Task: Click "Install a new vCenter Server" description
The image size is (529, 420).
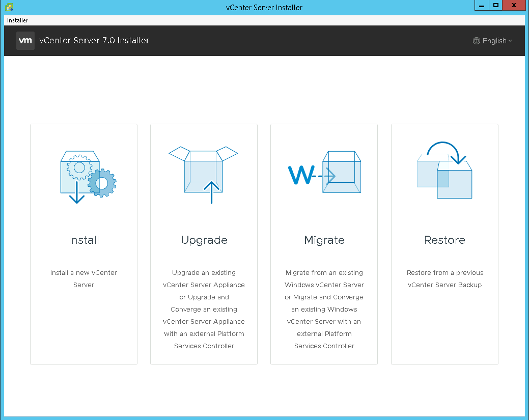Action: pyautogui.click(x=84, y=278)
